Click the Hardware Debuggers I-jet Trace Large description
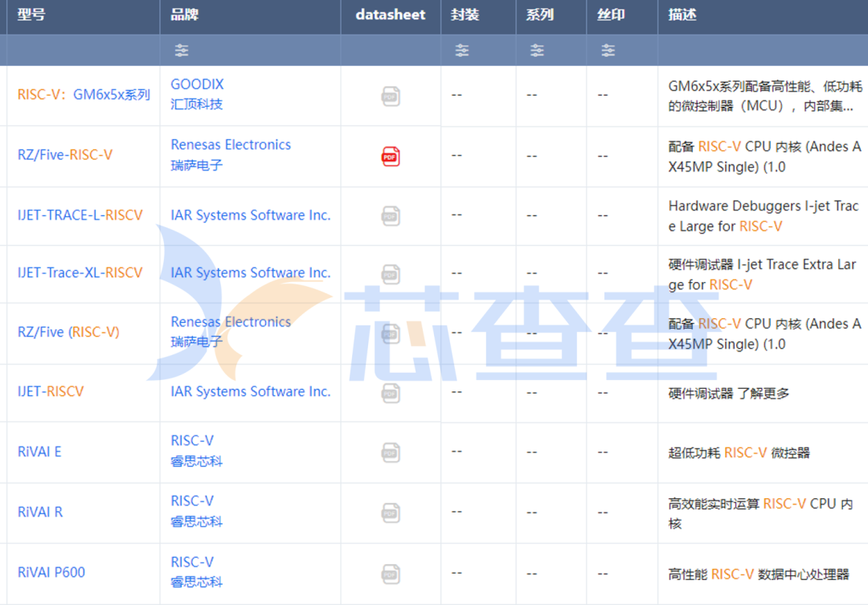Screen dimensions: 868x605 pyautogui.click(x=764, y=216)
